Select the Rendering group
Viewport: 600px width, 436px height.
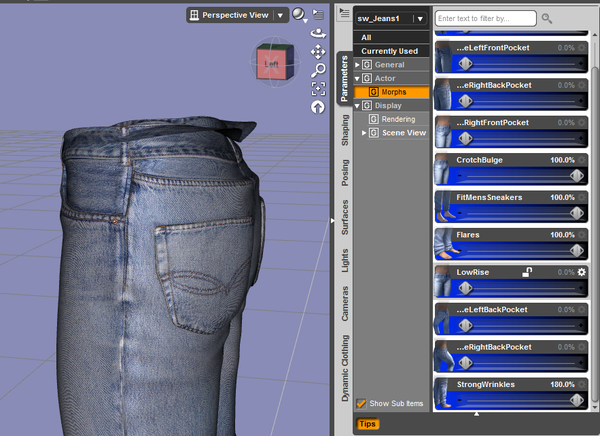[x=398, y=119]
